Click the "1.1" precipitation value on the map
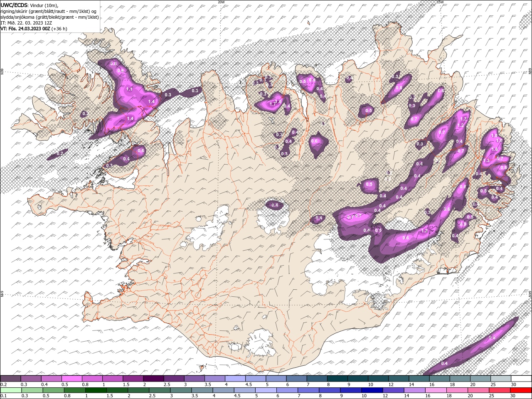The height and width of the screenshot is (399, 532). (129, 89)
